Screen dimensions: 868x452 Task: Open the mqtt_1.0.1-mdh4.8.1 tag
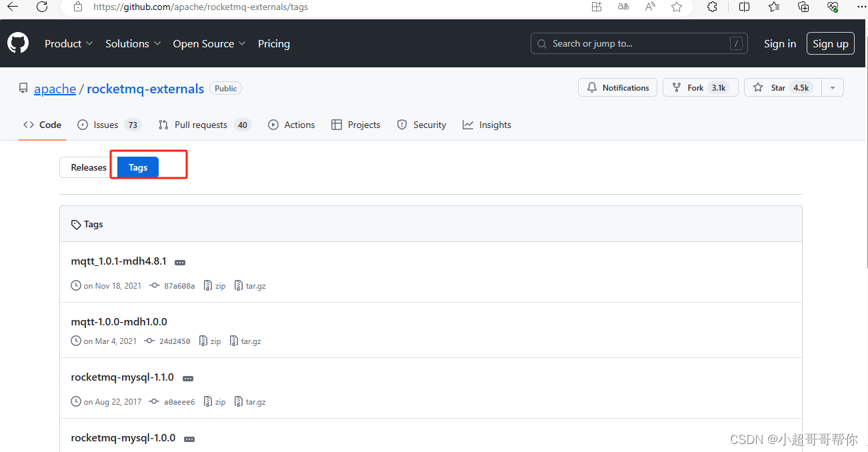pos(119,261)
